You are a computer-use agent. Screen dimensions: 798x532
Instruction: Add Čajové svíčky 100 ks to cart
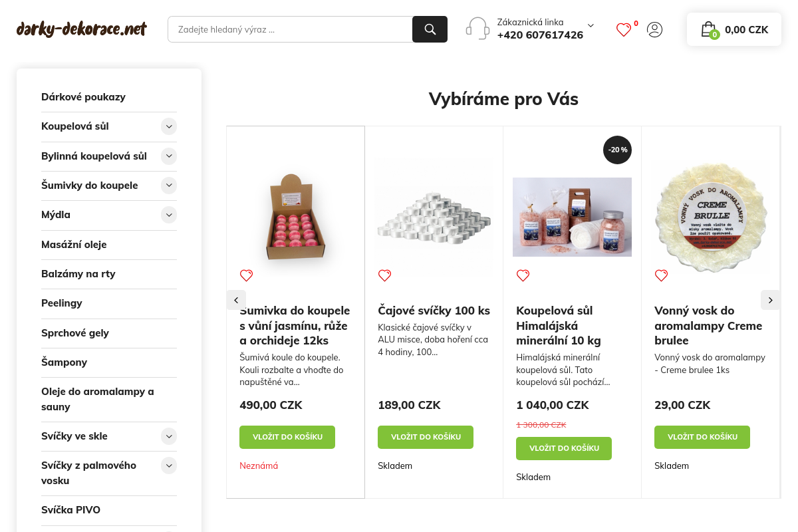(x=426, y=437)
